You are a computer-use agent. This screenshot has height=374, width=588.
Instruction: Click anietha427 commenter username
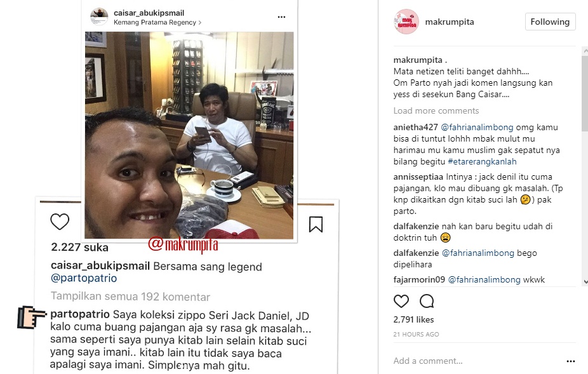coord(415,127)
